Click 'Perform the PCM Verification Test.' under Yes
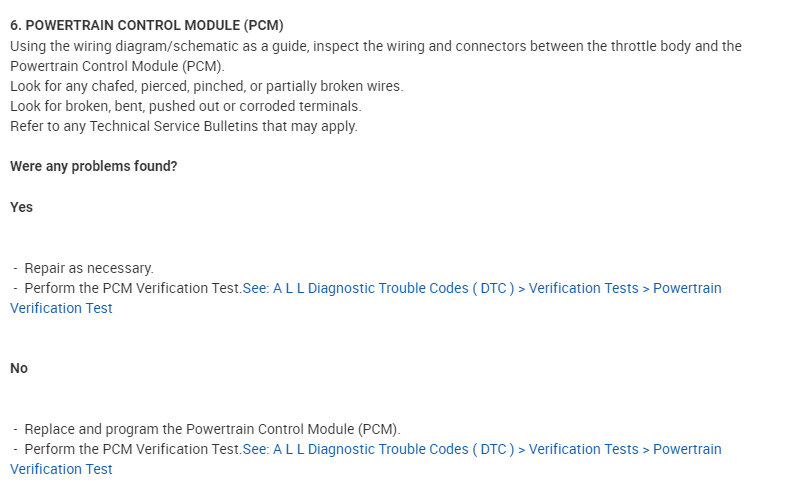This screenshot has height=494, width=795. (x=133, y=288)
